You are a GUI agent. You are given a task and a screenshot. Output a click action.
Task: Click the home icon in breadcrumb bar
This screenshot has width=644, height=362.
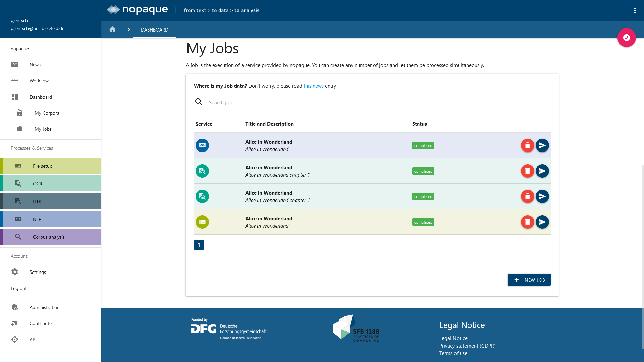113,29
